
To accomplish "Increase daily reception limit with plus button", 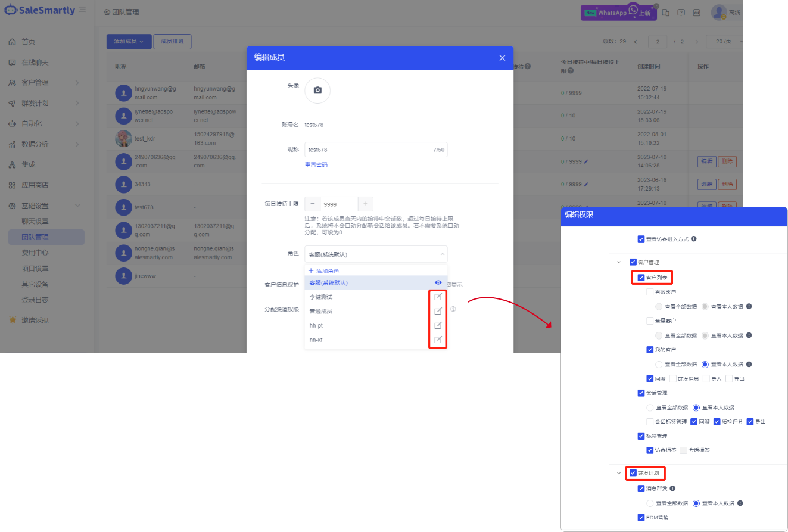I will pyautogui.click(x=366, y=204).
